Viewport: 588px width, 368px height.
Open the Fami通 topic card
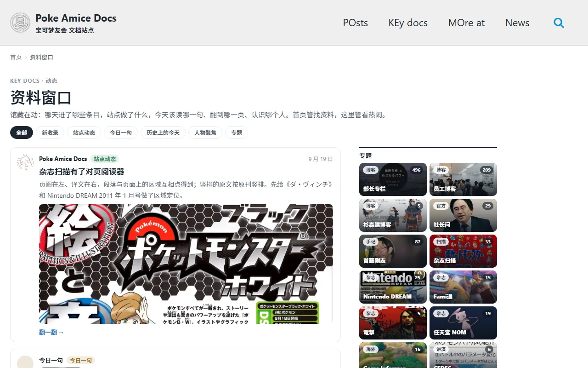(463, 287)
